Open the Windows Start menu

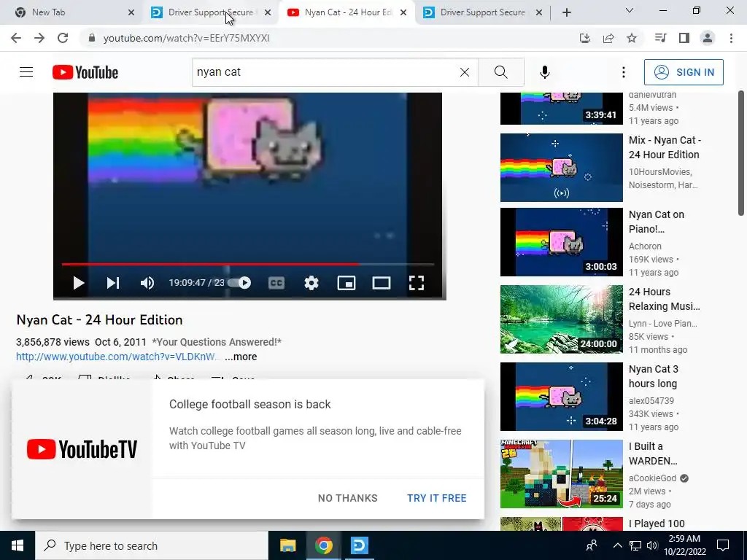click(x=18, y=545)
